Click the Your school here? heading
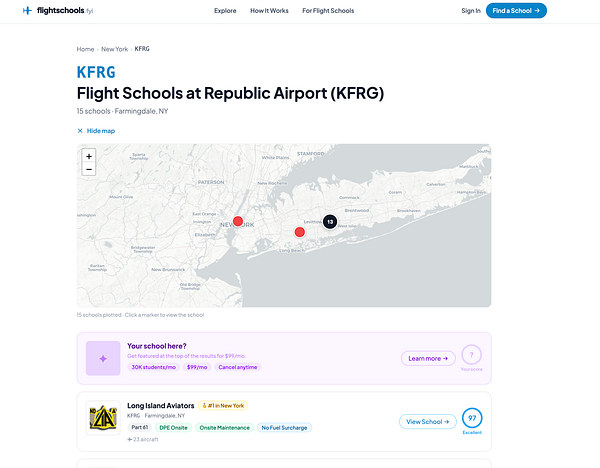This screenshot has height=468, width=600. (x=157, y=346)
